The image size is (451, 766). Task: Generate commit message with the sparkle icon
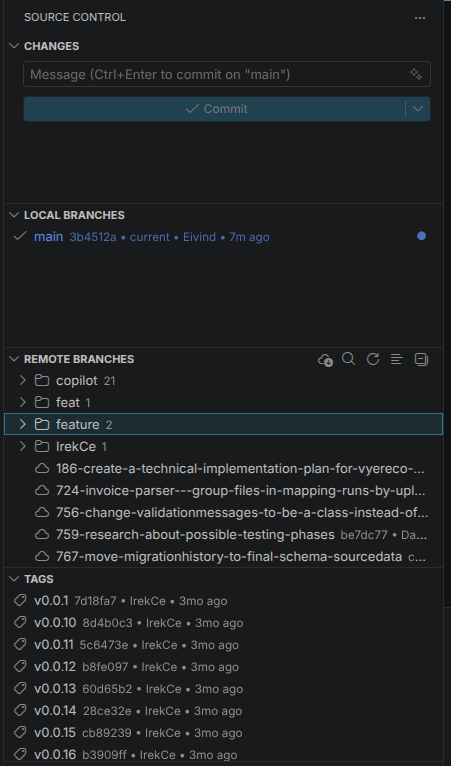coord(416,74)
